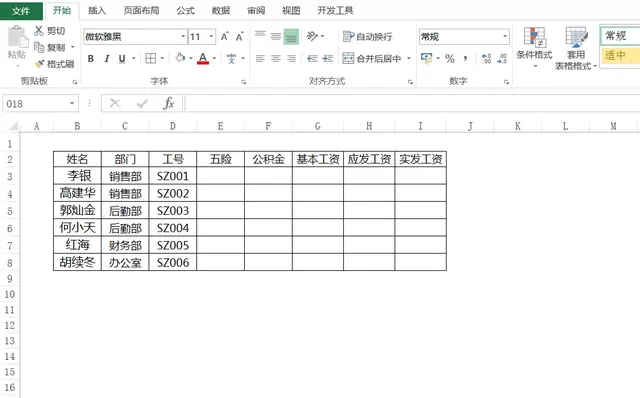Increase decimal places icon

(x=487, y=59)
